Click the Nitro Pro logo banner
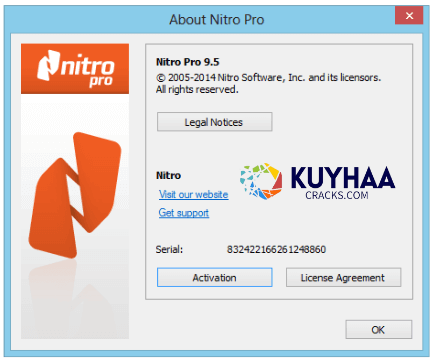 [x=75, y=69]
